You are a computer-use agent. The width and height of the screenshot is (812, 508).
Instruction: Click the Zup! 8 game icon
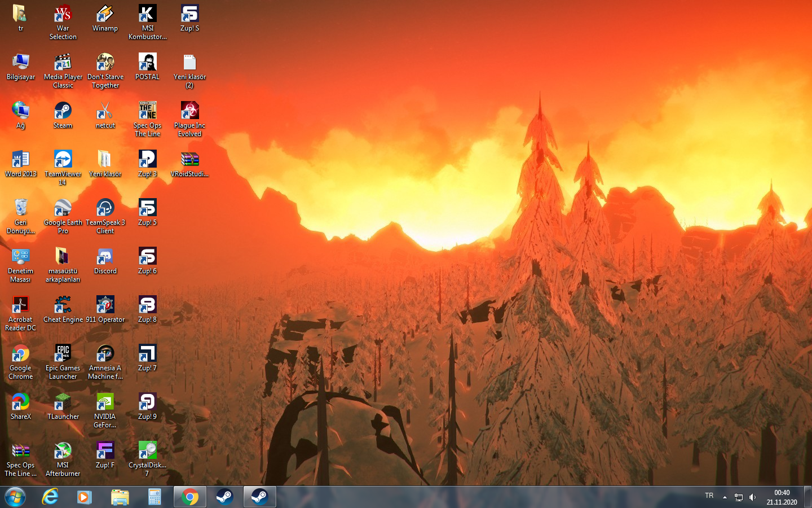[148, 309]
